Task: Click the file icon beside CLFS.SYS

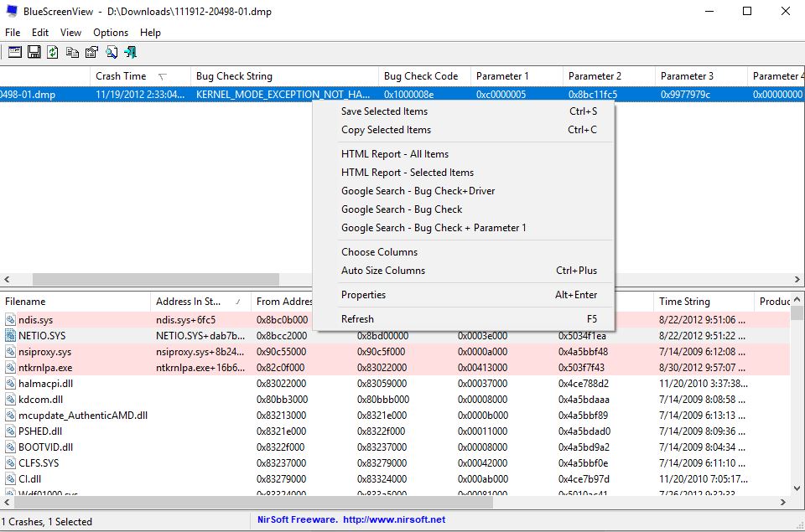Action: (x=10, y=462)
